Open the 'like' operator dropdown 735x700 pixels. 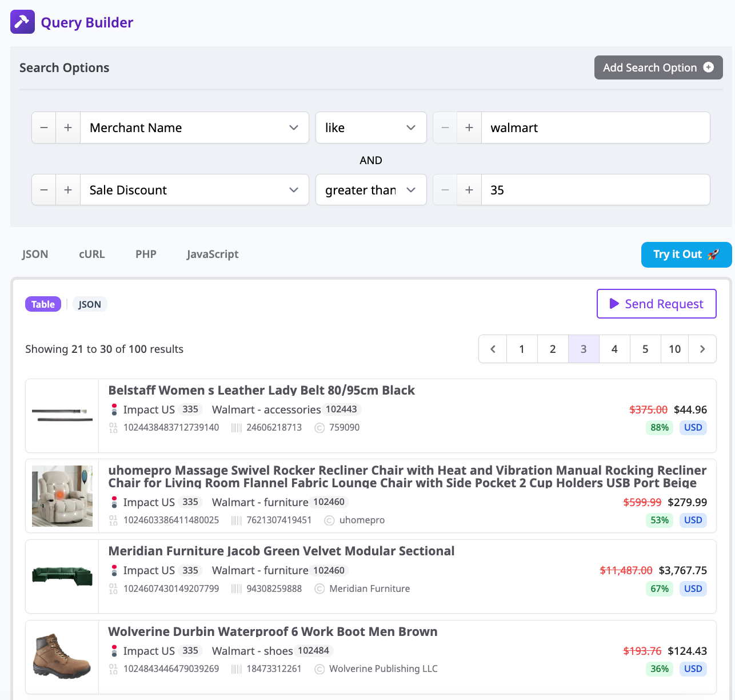(371, 128)
